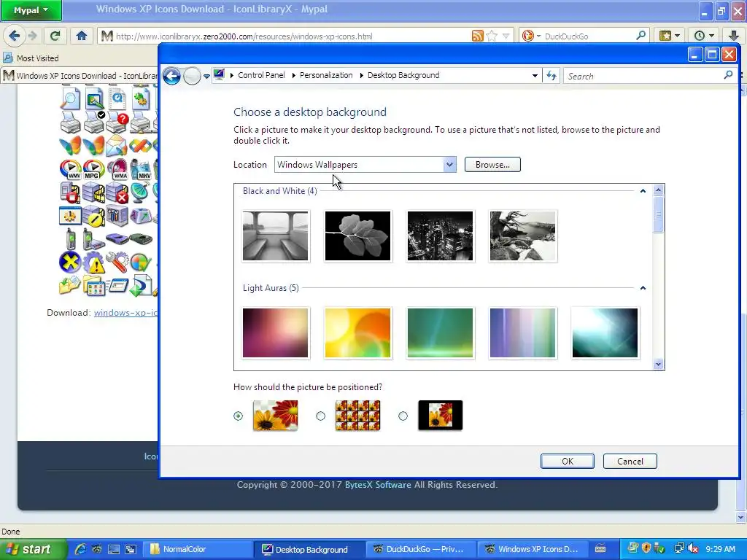The width and height of the screenshot is (747, 560).
Task: Click the yellow X blue circle icon on page
Action: (x=69, y=262)
